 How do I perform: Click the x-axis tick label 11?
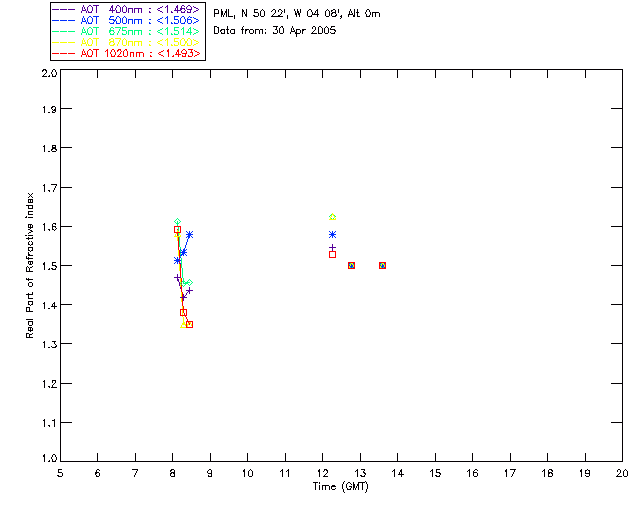click(x=285, y=473)
